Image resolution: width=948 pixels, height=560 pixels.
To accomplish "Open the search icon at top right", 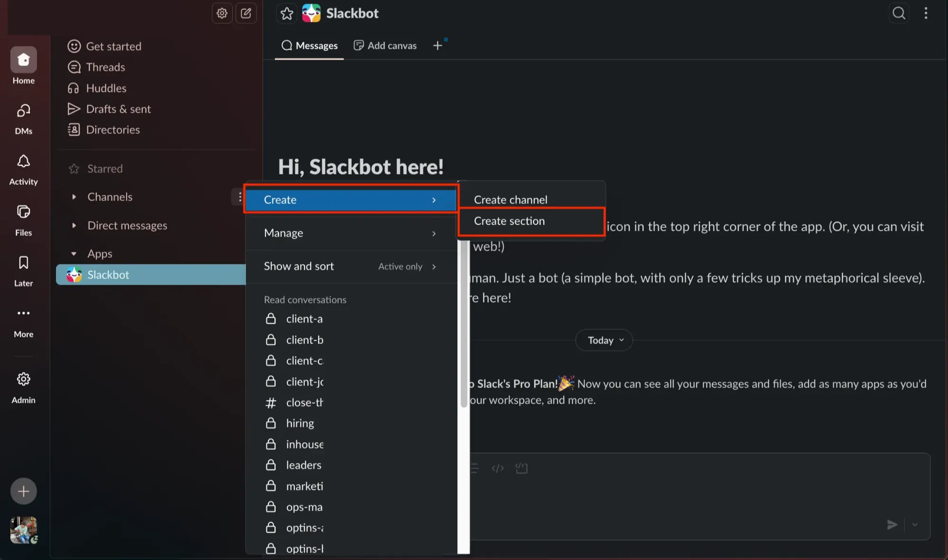I will [899, 13].
